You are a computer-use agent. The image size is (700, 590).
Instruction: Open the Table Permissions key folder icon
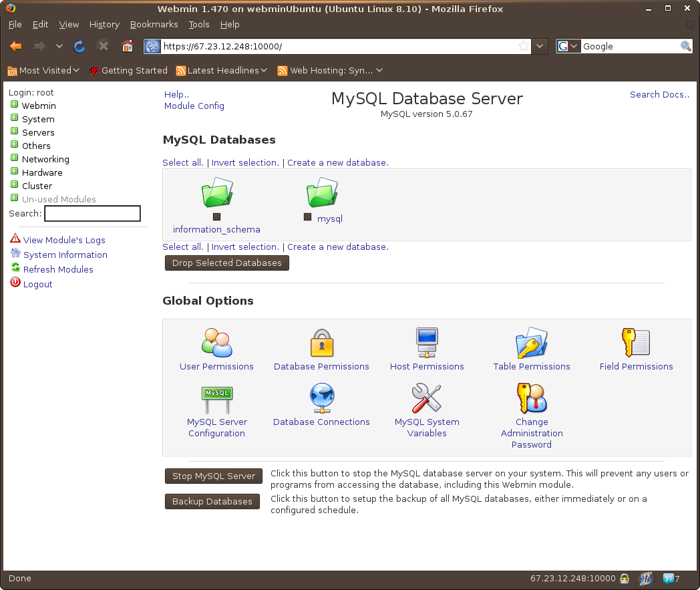[532, 343]
